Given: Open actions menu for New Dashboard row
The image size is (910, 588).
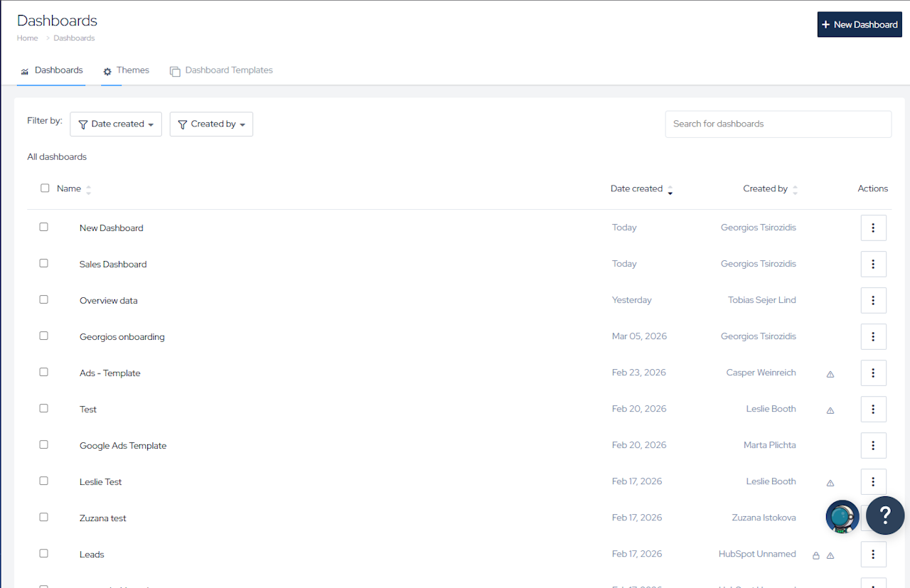Looking at the screenshot, I should (x=873, y=228).
